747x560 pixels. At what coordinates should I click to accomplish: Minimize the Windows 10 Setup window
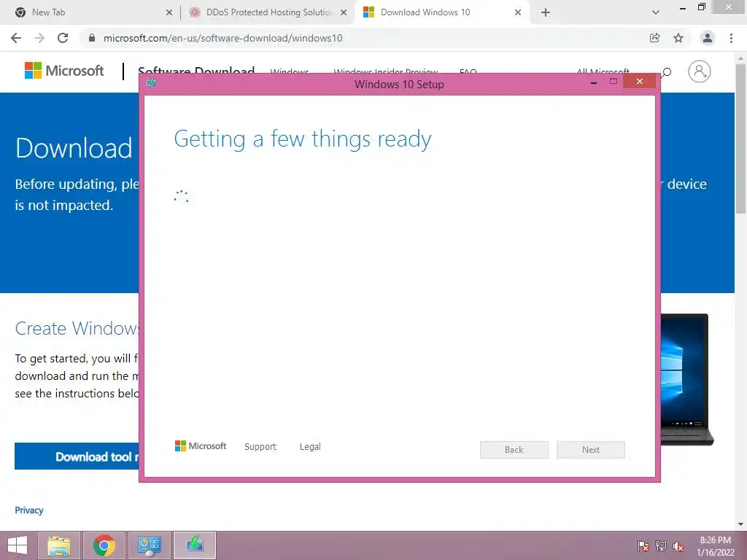pos(594,83)
